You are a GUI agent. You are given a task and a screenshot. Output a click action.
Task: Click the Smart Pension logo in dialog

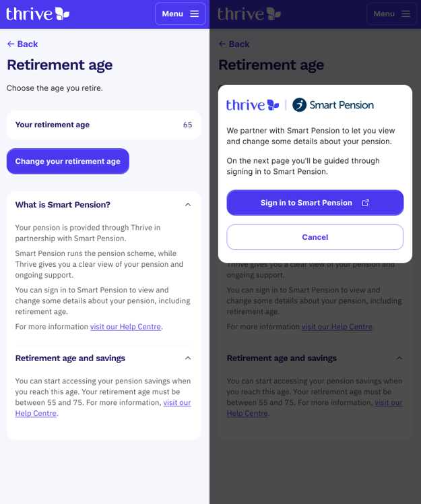click(x=333, y=105)
